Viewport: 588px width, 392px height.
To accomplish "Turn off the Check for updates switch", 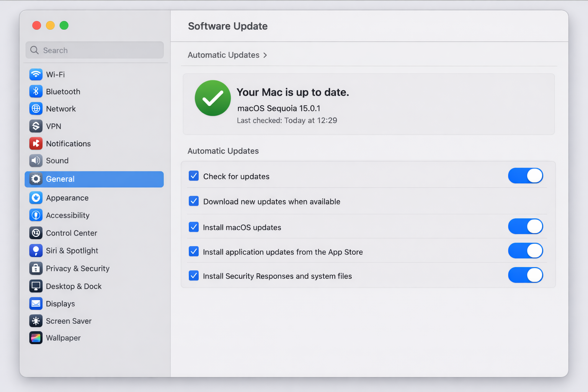I will click(x=526, y=176).
